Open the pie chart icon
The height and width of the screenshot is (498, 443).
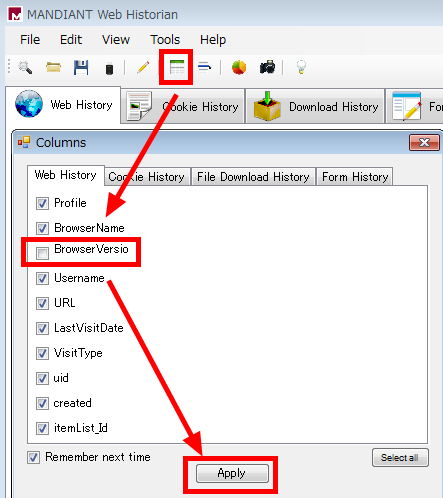click(x=239, y=67)
